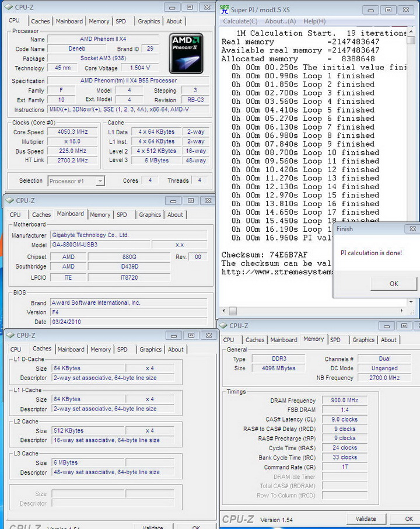Open Mainboard tab in top CPU-Z window

(69, 21)
